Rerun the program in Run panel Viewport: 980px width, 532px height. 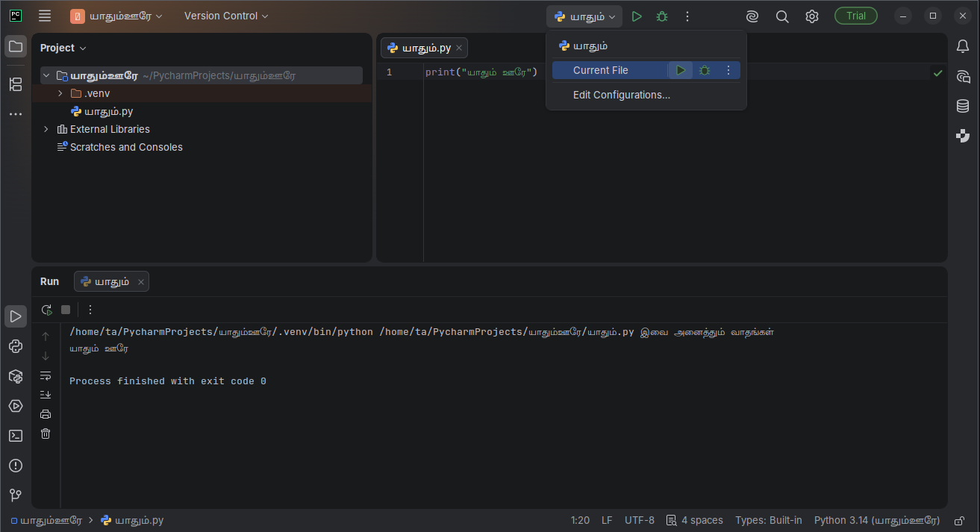(46, 310)
